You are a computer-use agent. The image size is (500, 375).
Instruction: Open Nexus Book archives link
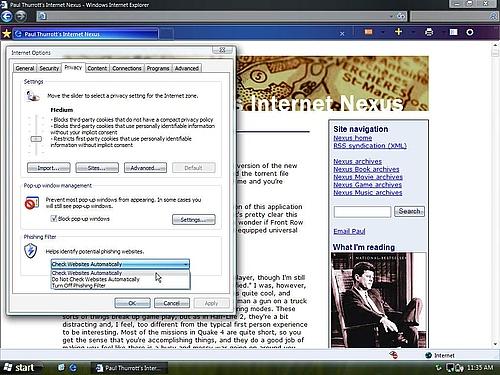pos(366,169)
